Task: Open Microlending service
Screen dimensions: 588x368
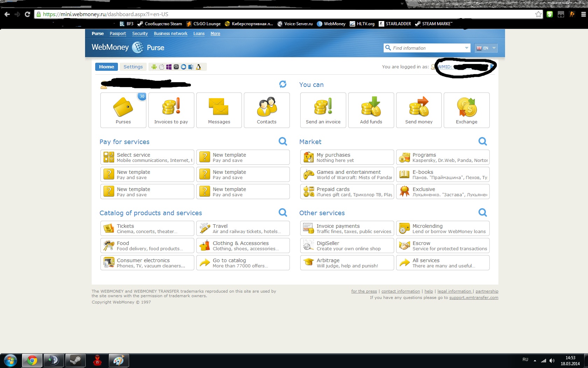Action: coord(443,228)
